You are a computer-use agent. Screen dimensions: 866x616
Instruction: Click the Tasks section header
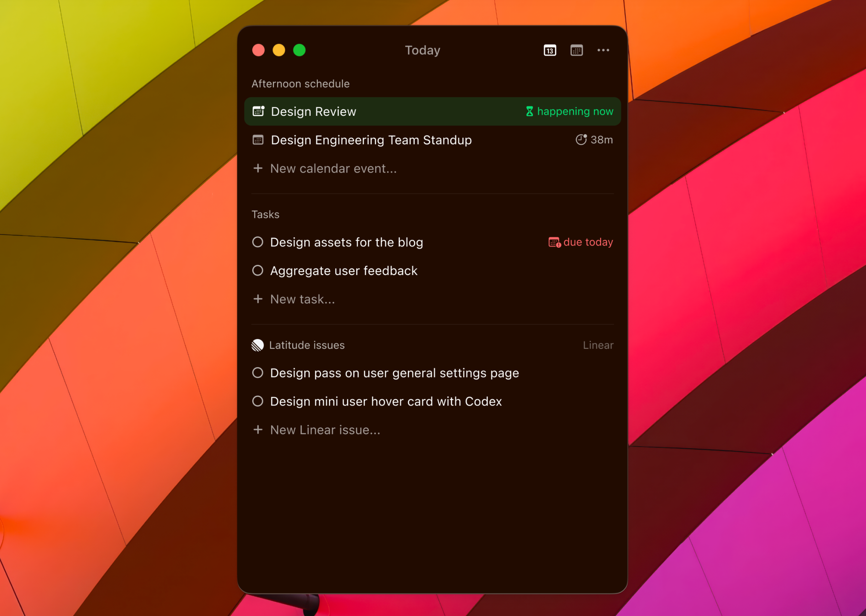point(266,215)
